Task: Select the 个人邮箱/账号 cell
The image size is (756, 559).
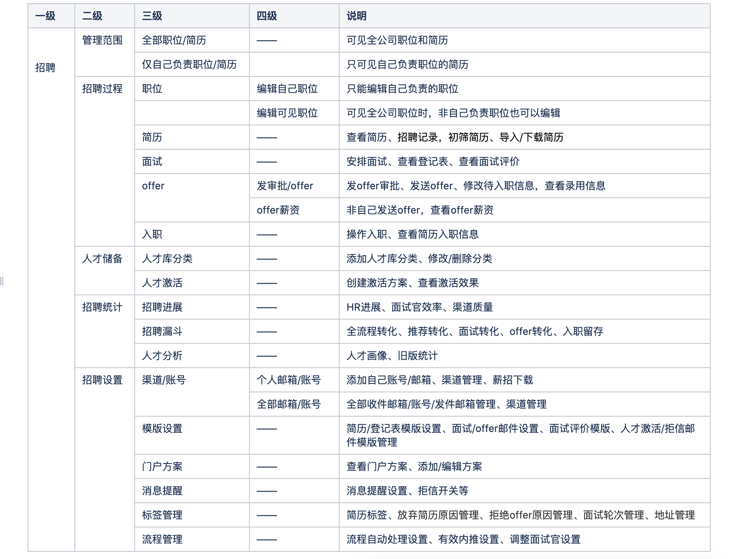Action: point(294,380)
